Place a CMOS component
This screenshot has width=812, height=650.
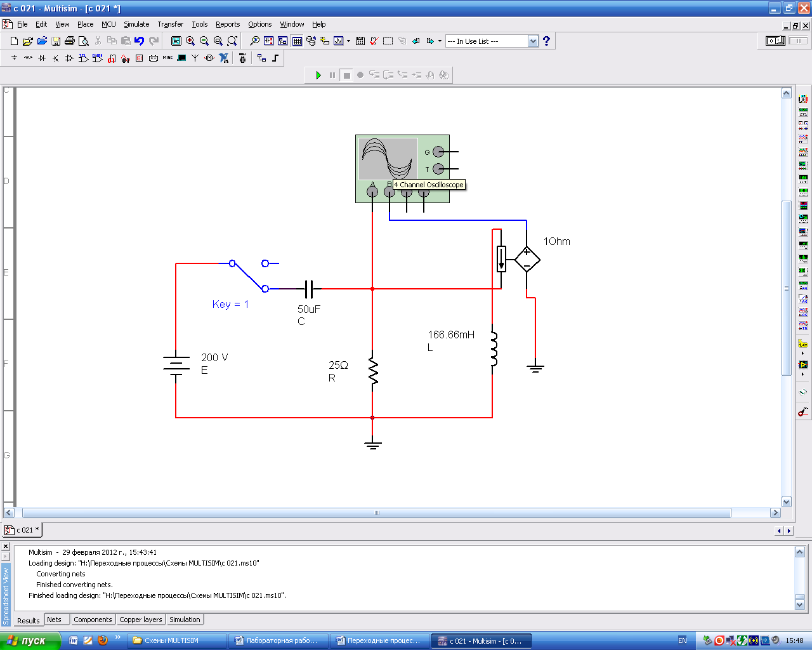97,58
